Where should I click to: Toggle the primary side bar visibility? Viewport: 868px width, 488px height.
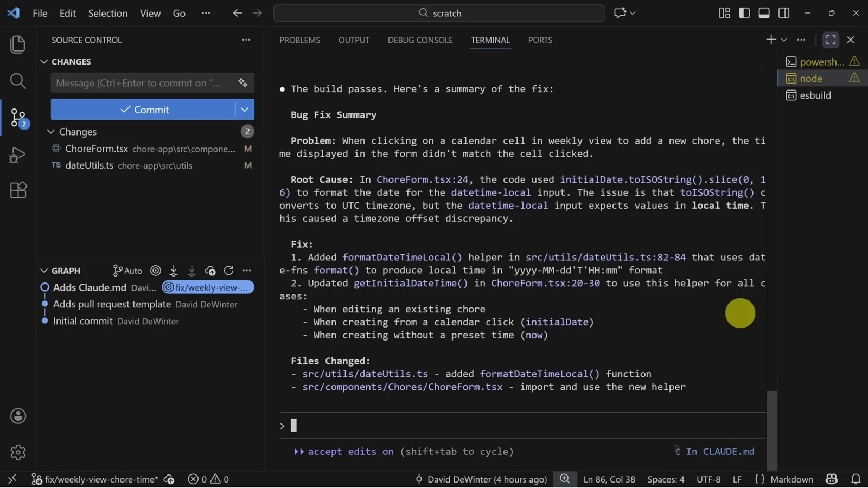tap(744, 13)
